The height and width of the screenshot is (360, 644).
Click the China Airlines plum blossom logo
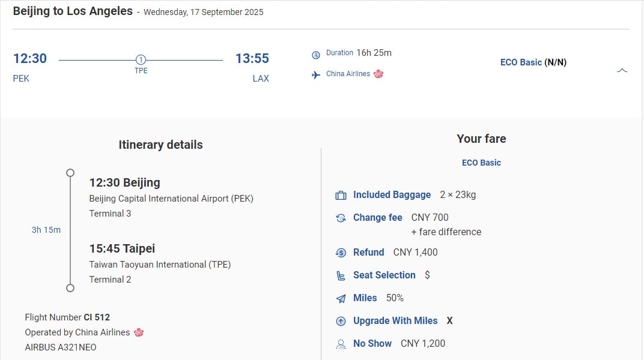(378, 74)
